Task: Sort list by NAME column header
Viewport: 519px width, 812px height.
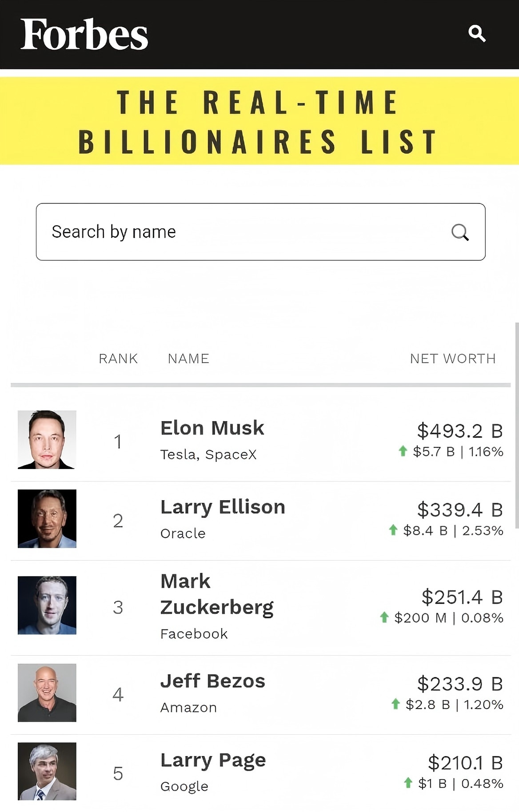Action: (x=188, y=358)
